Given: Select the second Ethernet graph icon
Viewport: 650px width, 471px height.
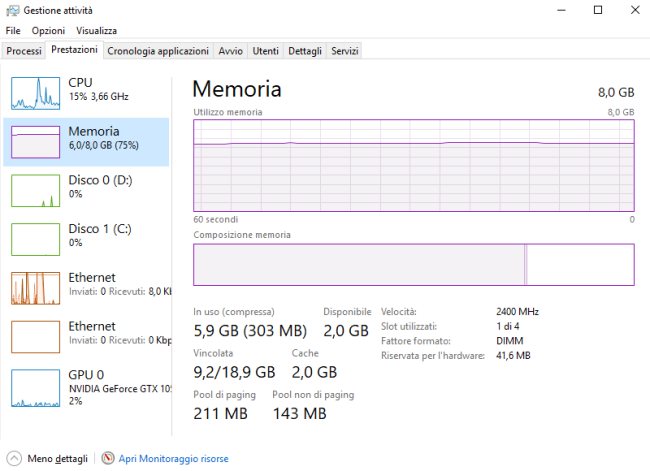Looking at the screenshot, I should (x=35, y=337).
